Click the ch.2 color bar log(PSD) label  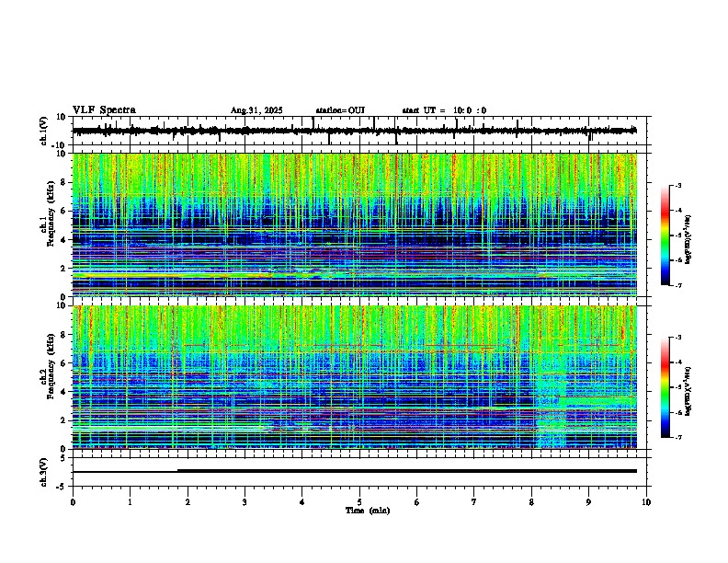(688, 391)
